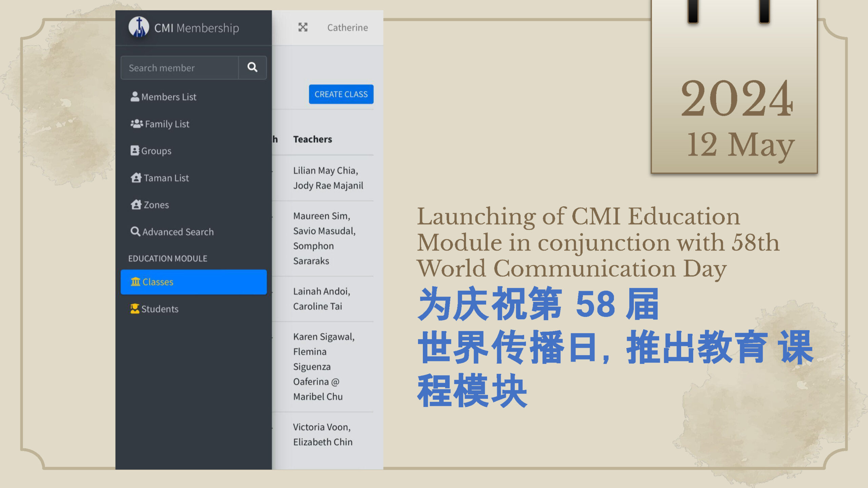Focus the Search member input field
The image size is (868, 488).
[x=179, y=68]
